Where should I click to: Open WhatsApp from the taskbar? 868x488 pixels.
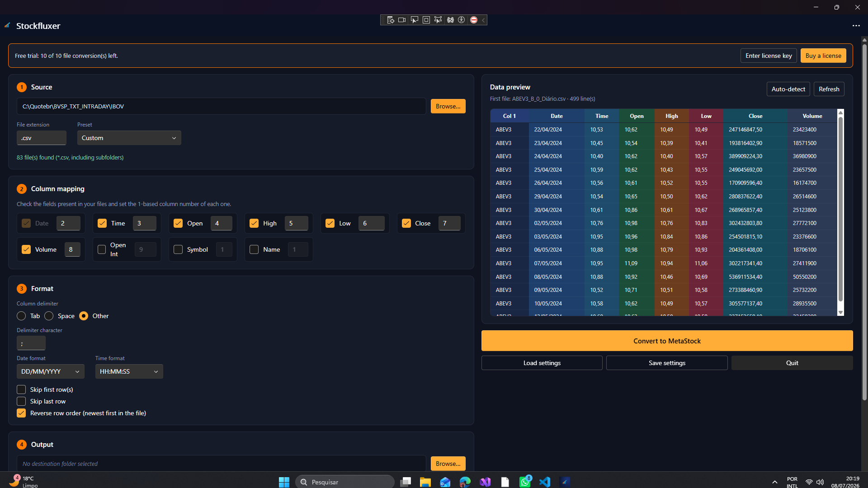[525, 482]
